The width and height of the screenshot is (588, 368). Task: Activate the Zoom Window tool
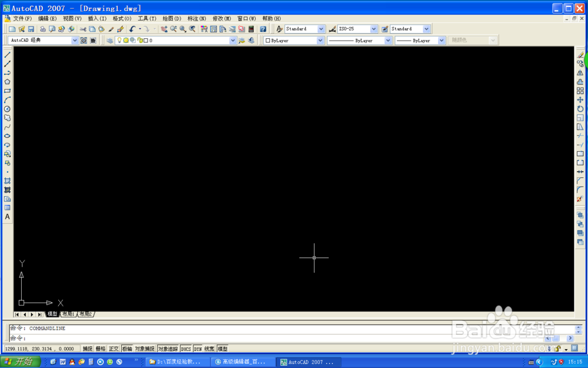(183, 29)
